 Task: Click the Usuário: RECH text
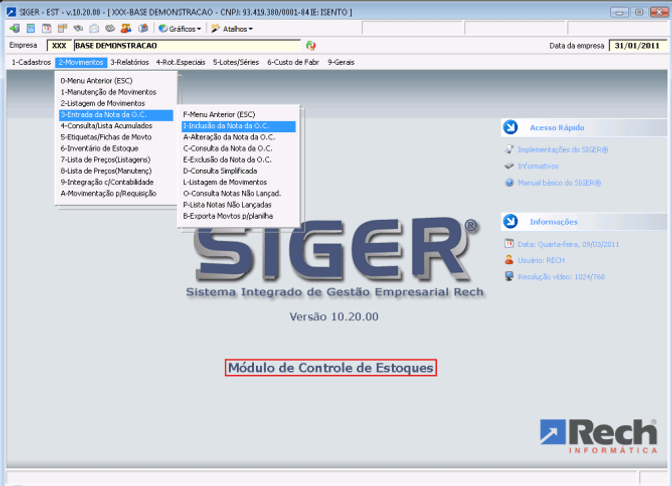tap(541, 260)
